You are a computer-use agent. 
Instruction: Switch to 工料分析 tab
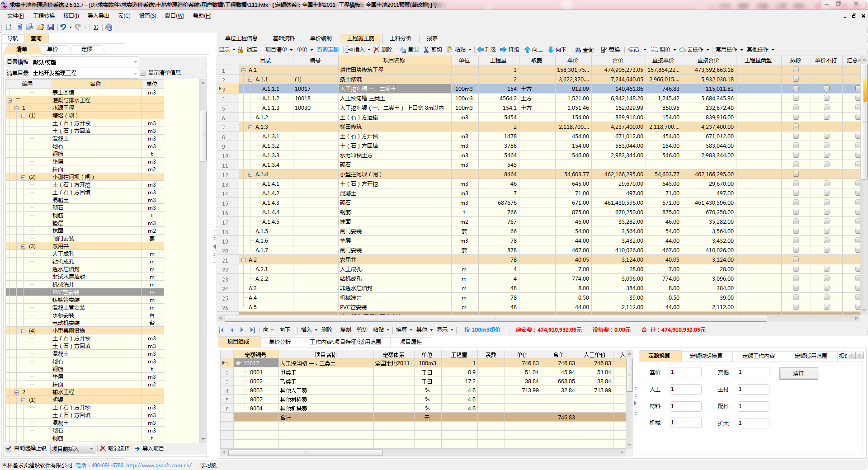401,38
